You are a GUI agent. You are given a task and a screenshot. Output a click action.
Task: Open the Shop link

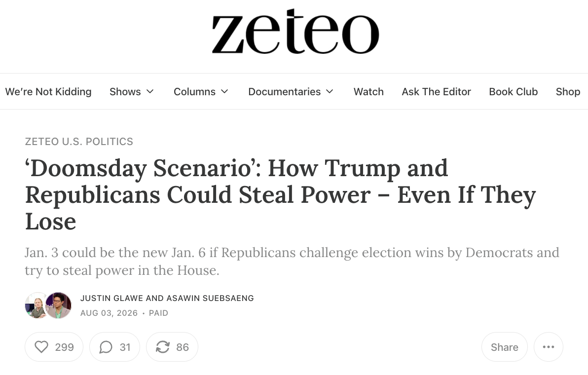(568, 91)
